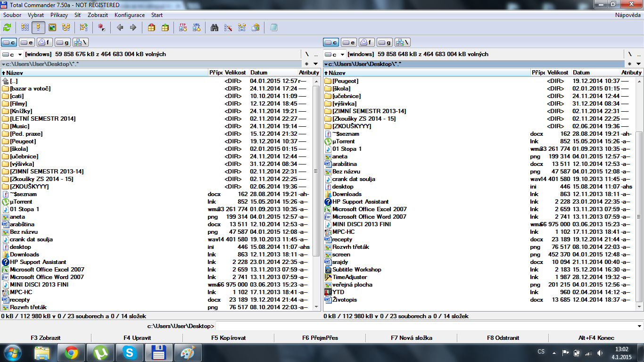
Task: Go back with the left arrow icon
Action: (x=120, y=27)
